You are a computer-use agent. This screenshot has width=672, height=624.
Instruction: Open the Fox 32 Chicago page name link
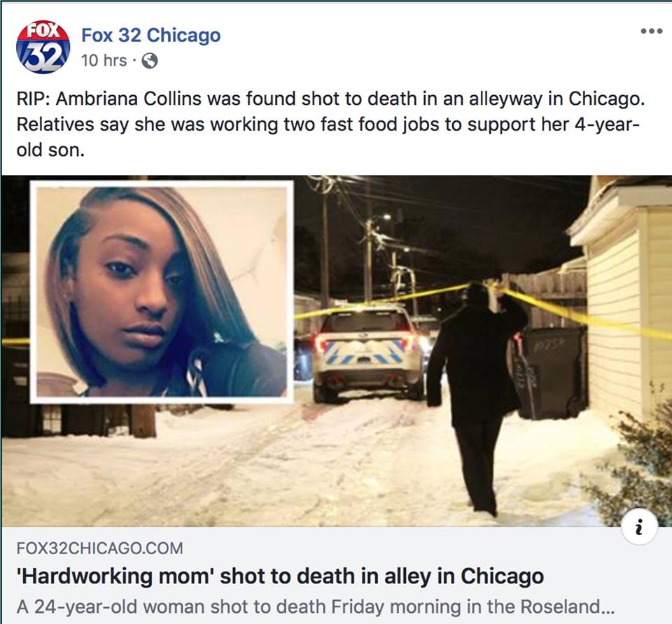pyautogui.click(x=151, y=35)
